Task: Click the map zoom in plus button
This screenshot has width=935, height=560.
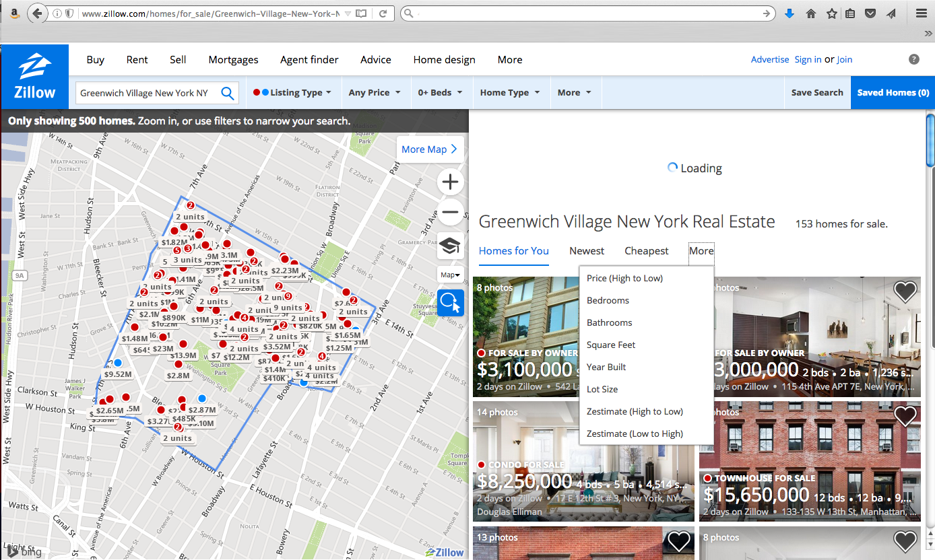Action: point(450,182)
